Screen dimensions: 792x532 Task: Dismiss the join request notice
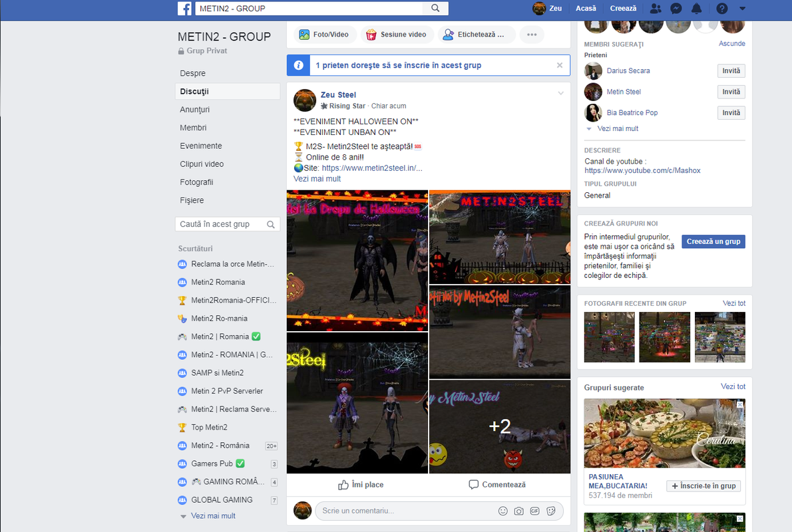559,65
